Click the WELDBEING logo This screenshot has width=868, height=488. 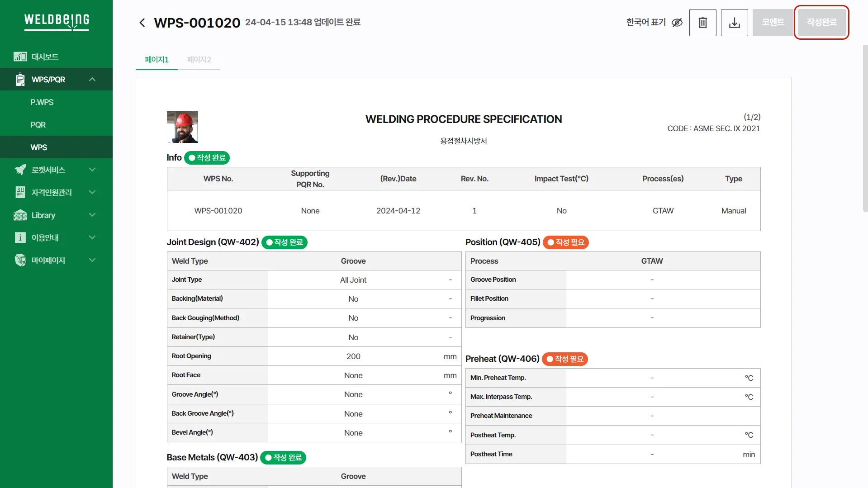57,21
